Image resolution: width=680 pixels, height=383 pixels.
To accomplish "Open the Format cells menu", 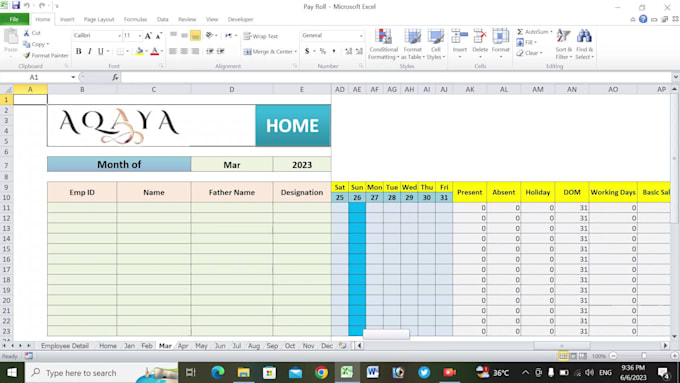I will click(500, 43).
